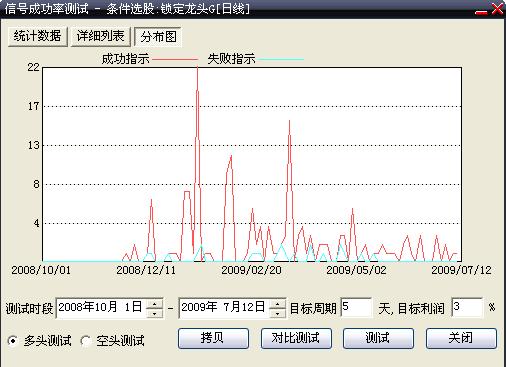Click the 2009/05/02 axis date label
The width and height of the screenshot is (506, 367).
click(356, 270)
